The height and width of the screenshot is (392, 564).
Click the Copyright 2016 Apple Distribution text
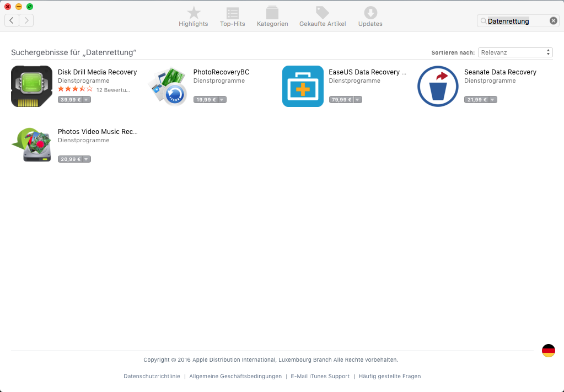tap(271, 359)
